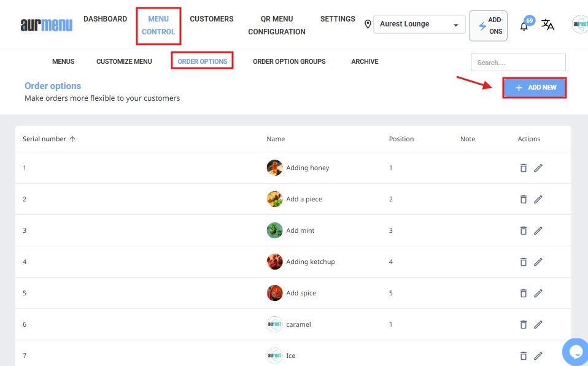
Task: Click the Add mint thumbnail image
Action: click(274, 230)
